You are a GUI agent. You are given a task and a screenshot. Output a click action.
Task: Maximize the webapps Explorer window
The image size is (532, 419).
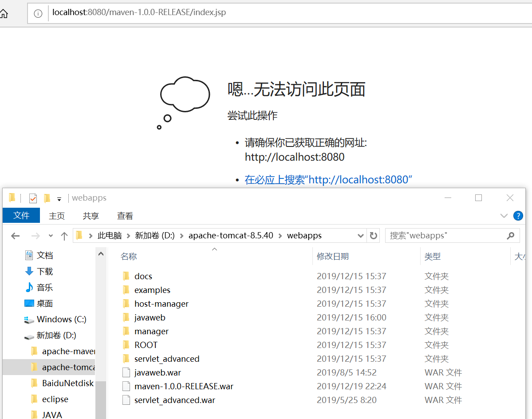[478, 198]
